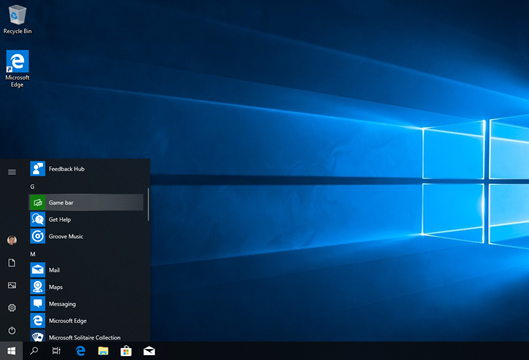Select the "Game bar" label
Viewport: 529px width, 360px height.
tap(61, 202)
